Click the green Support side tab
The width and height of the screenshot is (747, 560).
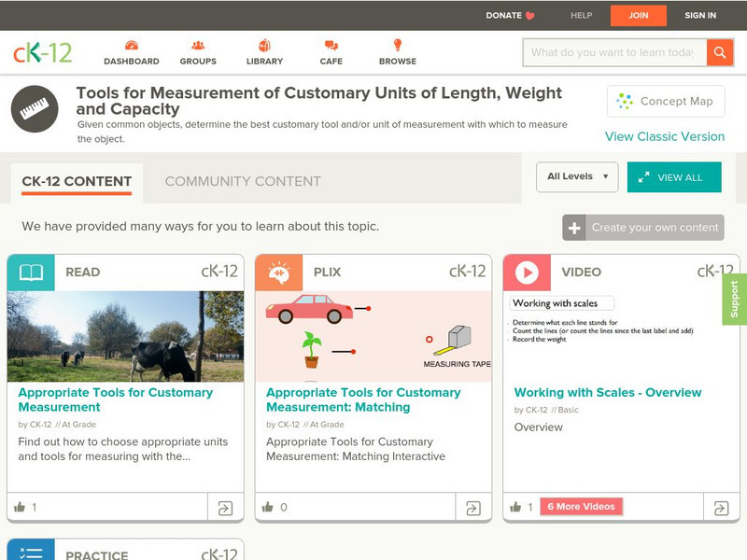pyautogui.click(x=734, y=299)
